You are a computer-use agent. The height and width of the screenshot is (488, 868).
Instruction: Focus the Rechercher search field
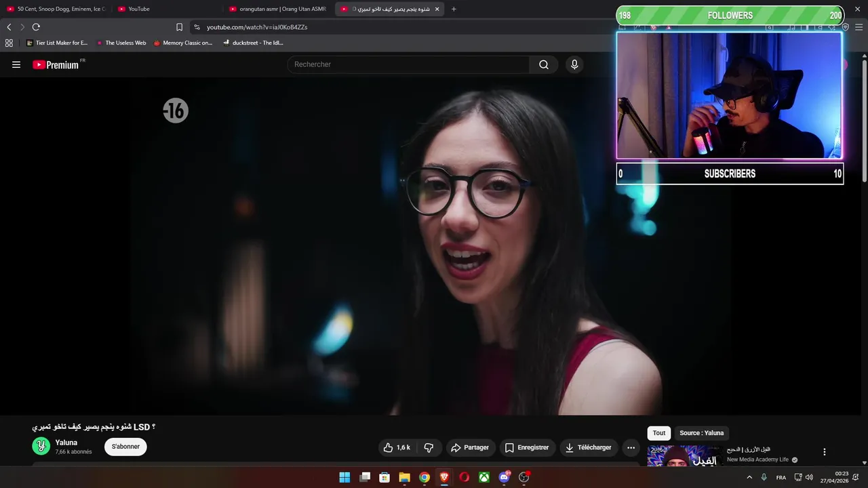point(408,64)
